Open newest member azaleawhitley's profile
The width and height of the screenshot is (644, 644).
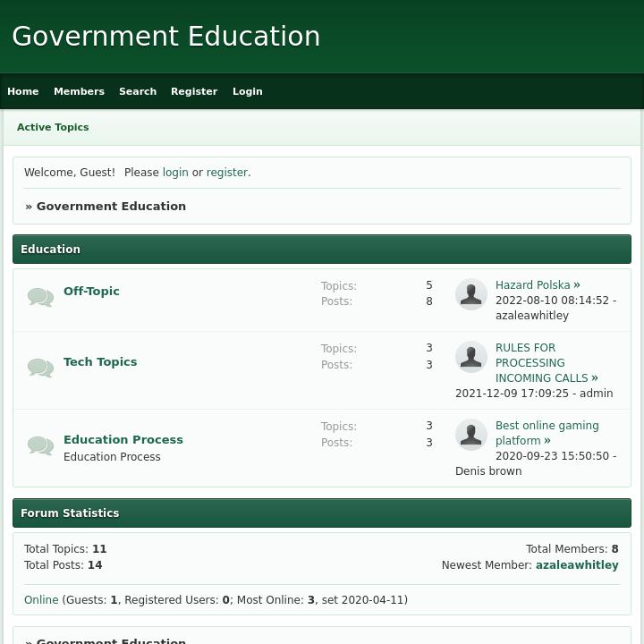click(x=577, y=565)
